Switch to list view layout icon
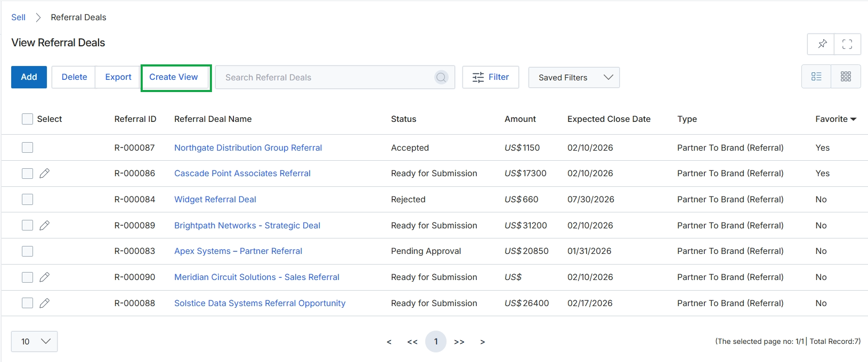The height and width of the screenshot is (362, 868). pyautogui.click(x=816, y=77)
